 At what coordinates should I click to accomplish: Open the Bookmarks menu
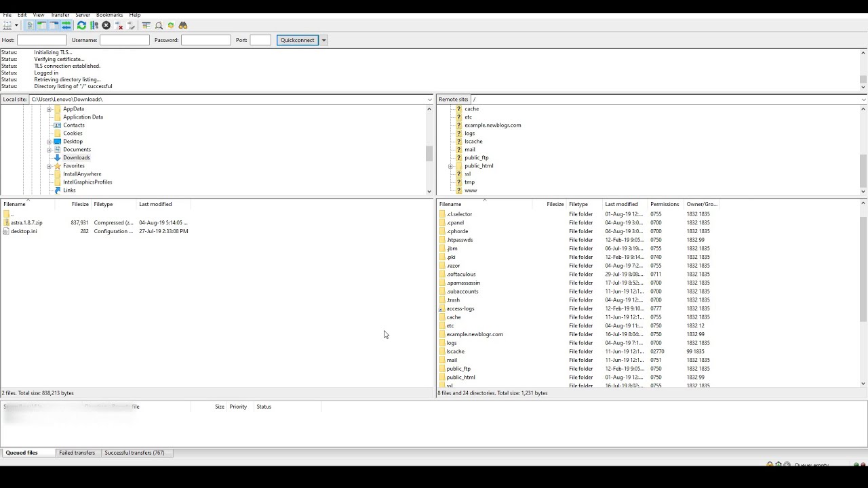pos(109,15)
